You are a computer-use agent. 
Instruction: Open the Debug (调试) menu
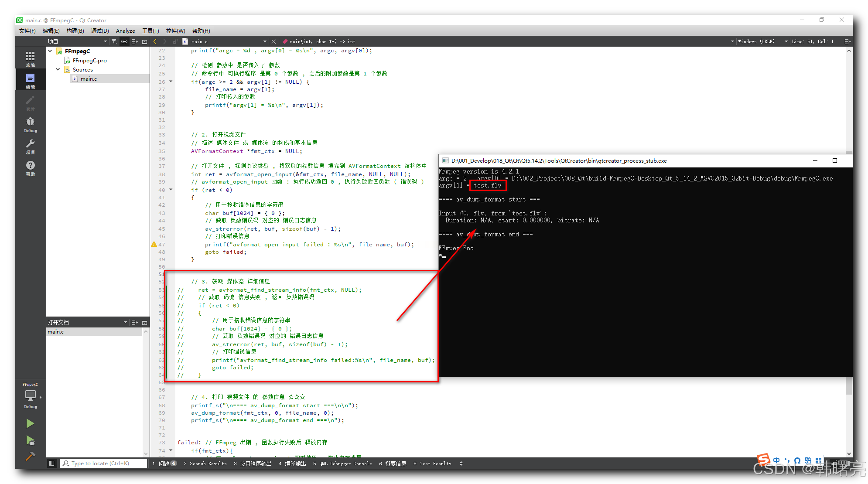click(100, 31)
